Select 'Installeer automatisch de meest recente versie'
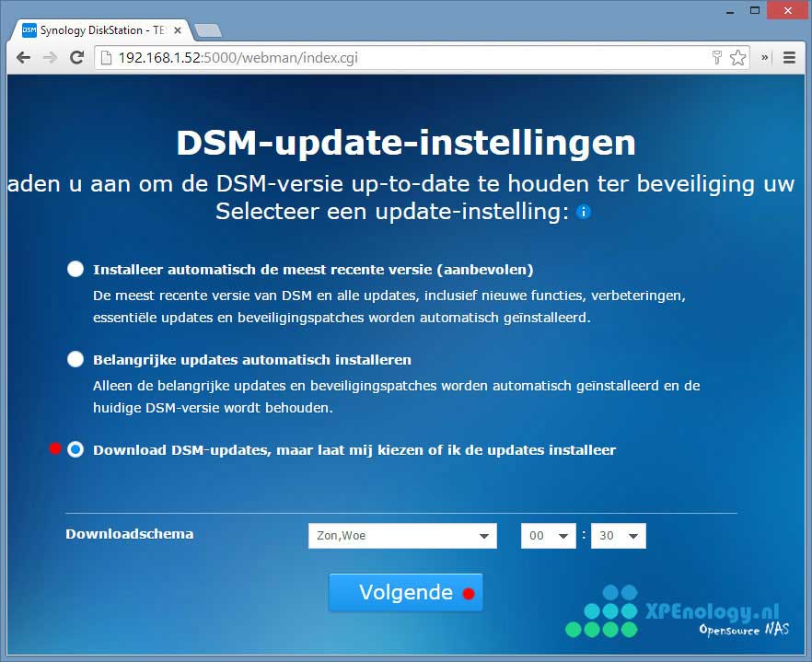 (75, 269)
